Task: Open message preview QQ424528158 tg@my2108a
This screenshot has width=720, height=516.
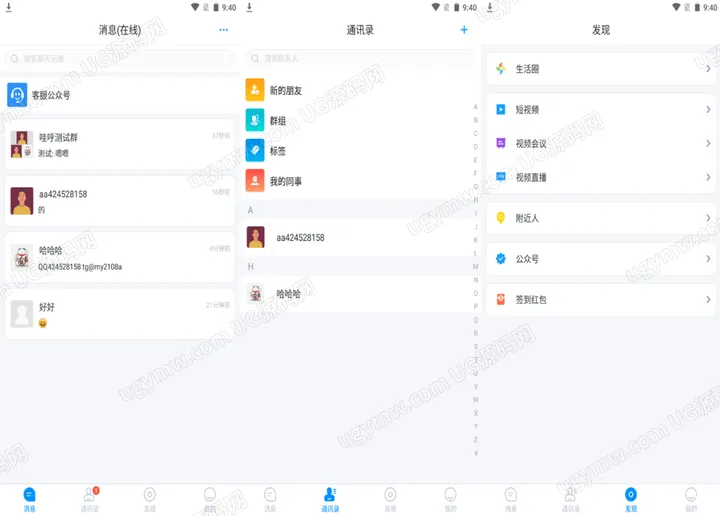Action: pos(80,267)
